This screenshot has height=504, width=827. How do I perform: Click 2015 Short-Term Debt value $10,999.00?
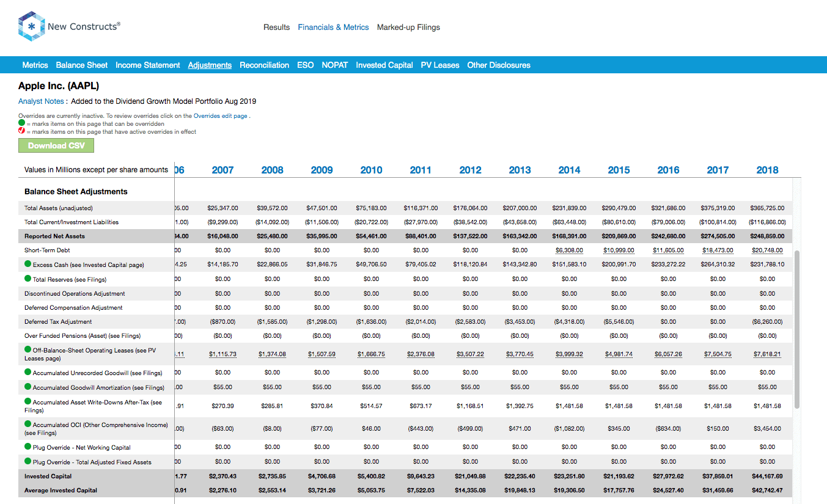(x=619, y=250)
